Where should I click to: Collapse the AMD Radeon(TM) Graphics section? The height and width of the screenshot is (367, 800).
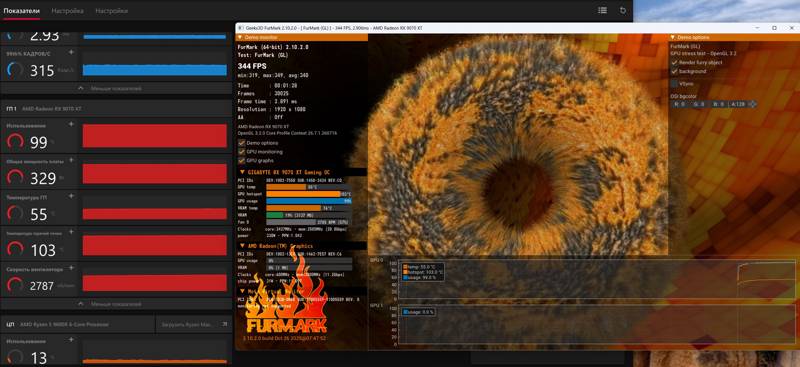(242, 246)
